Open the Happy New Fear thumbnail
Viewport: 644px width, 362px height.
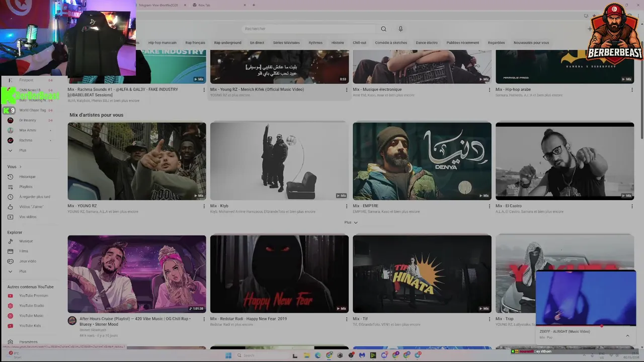click(279, 274)
